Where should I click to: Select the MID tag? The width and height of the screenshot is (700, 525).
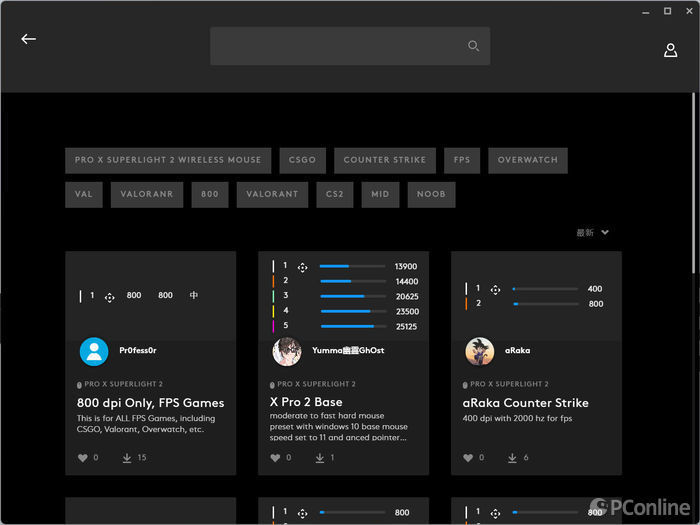(380, 195)
